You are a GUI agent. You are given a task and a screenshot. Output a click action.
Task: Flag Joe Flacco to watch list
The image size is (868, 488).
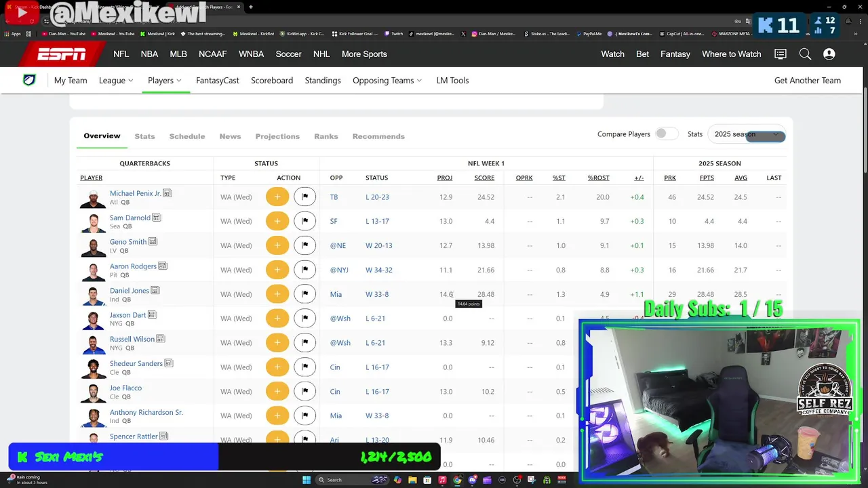tap(305, 392)
